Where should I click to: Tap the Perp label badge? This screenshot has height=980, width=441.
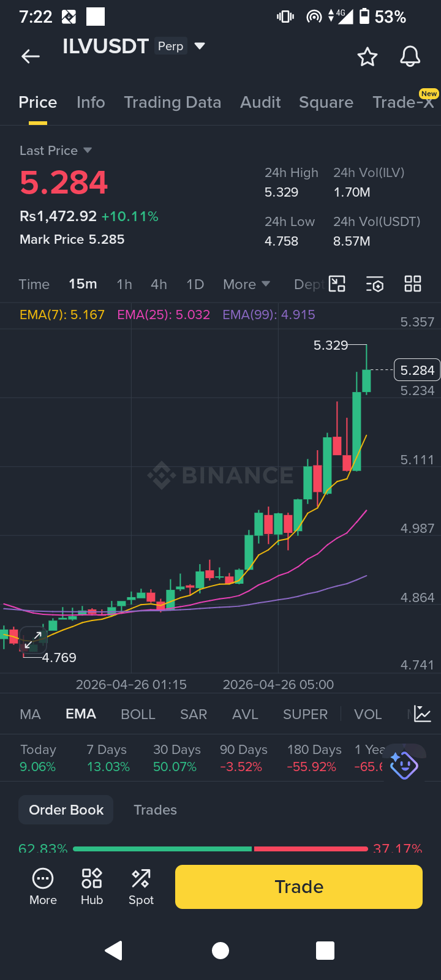[170, 46]
